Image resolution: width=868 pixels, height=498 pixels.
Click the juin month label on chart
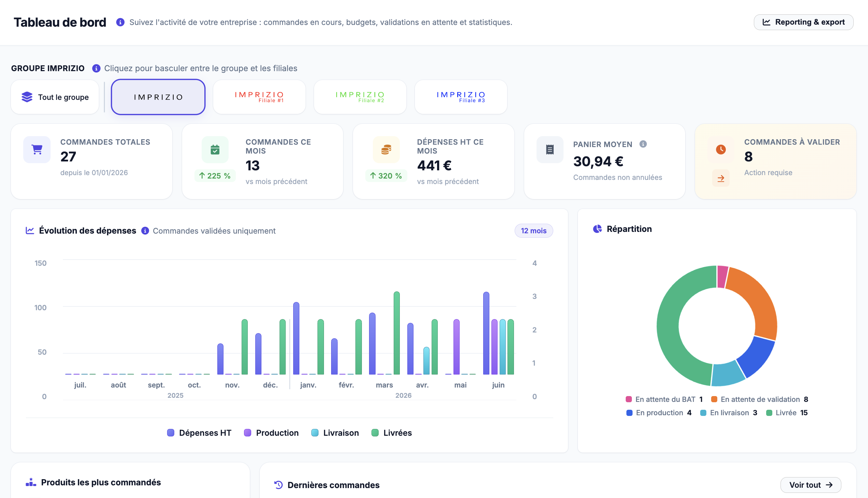pyautogui.click(x=498, y=385)
